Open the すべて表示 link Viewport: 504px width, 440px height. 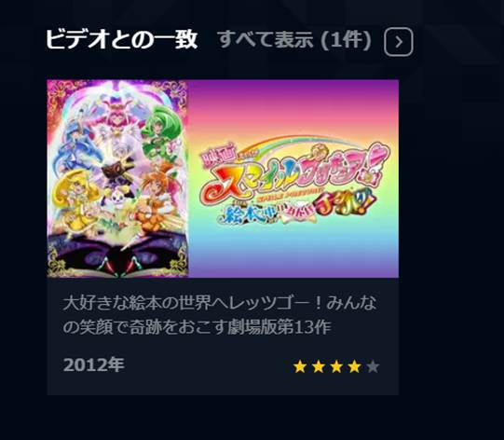[x=266, y=39]
